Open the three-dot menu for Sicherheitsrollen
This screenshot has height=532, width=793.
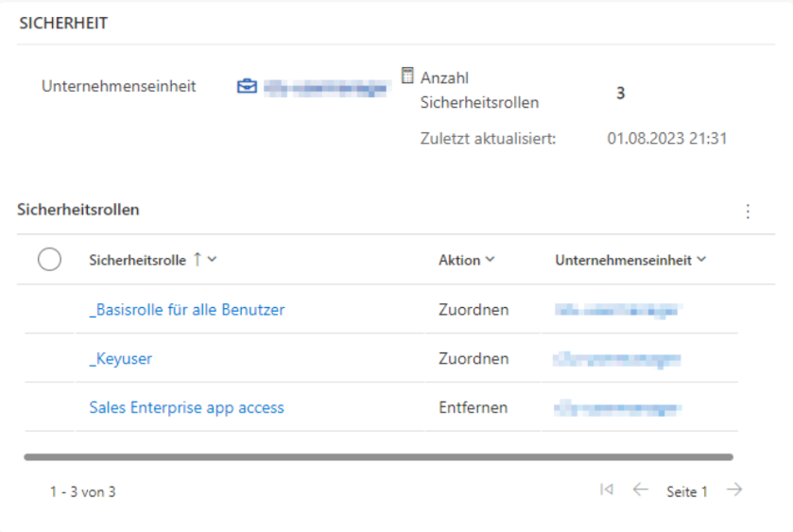tap(748, 211)
